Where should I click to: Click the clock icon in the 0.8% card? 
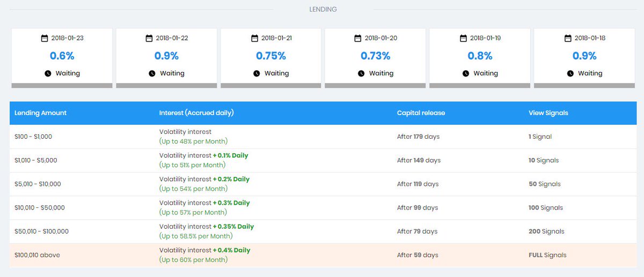click(x=466, y=73)
